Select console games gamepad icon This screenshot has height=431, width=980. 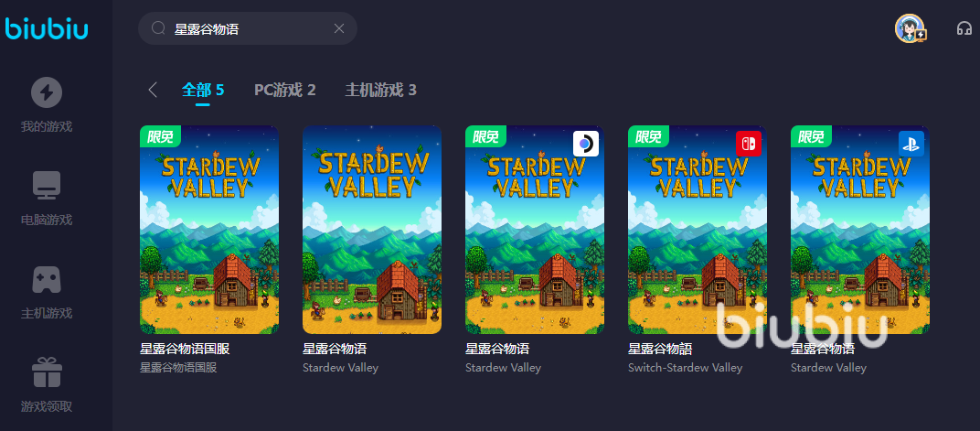coord(47,279)
